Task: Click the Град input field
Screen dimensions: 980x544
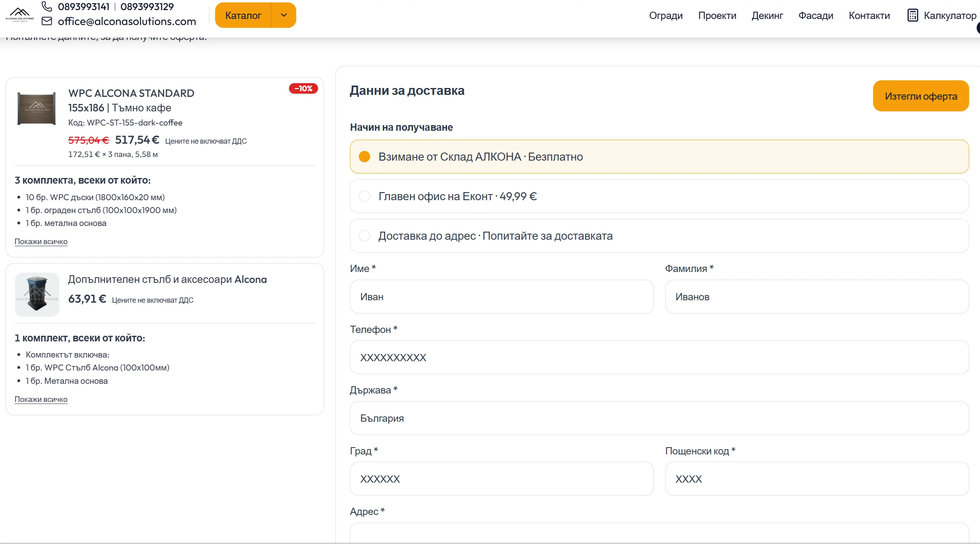Action: (x=501, y=479)
